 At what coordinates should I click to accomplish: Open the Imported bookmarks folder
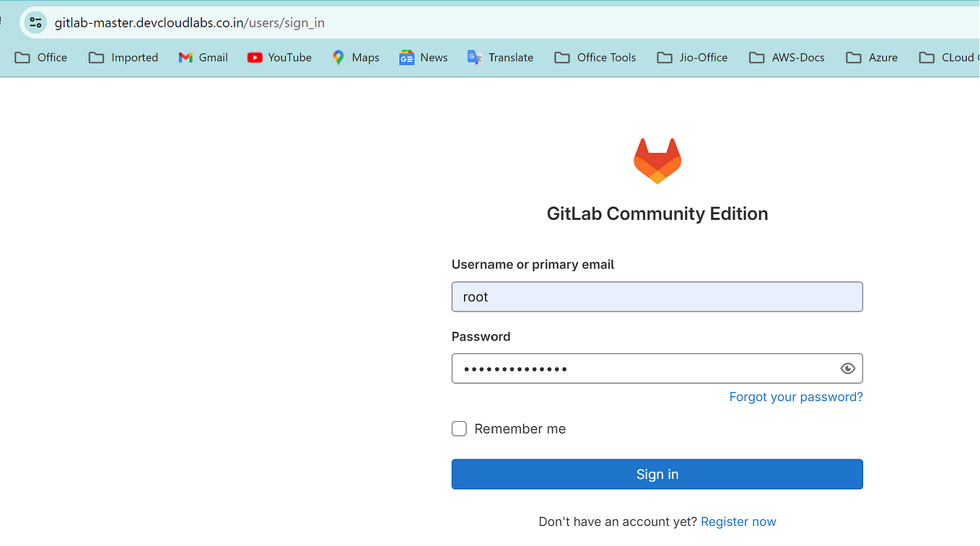click(123, 58)
